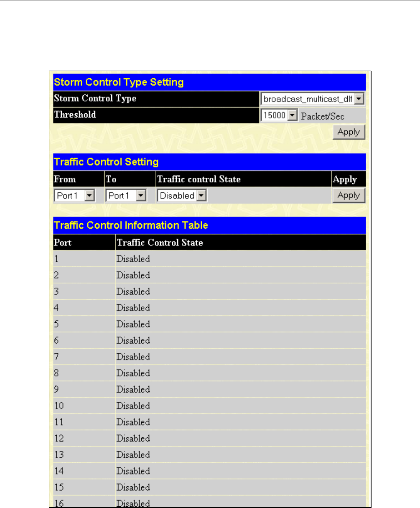
Task: Click the Traffic Control Setting title bar
Action: (209, 161)
